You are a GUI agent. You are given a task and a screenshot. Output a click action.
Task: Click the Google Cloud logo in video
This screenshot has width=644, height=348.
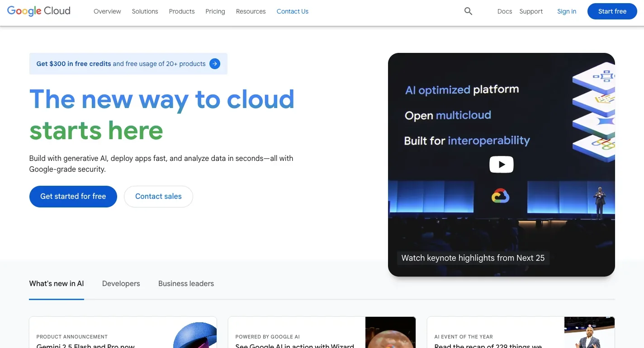point(500,196)
